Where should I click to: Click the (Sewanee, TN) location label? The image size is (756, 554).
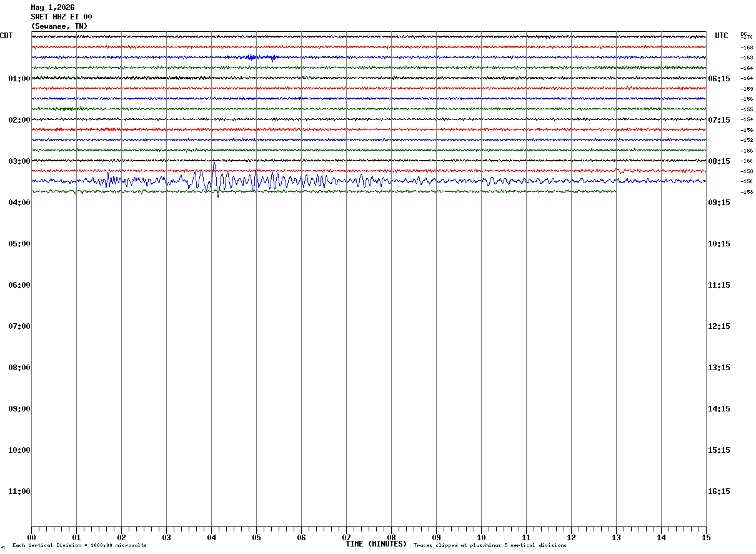point(59,26)
